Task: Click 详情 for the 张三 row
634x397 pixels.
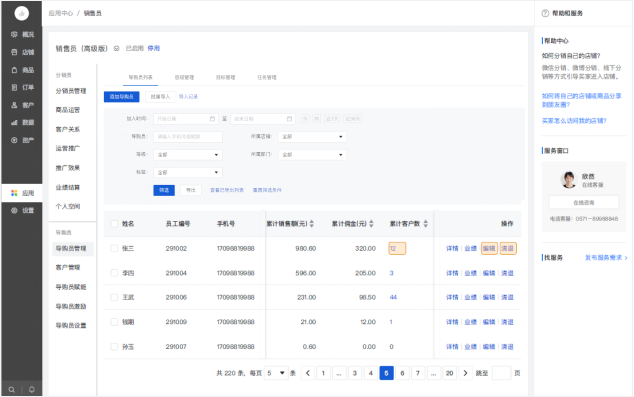Action: [x=452, y=248]
